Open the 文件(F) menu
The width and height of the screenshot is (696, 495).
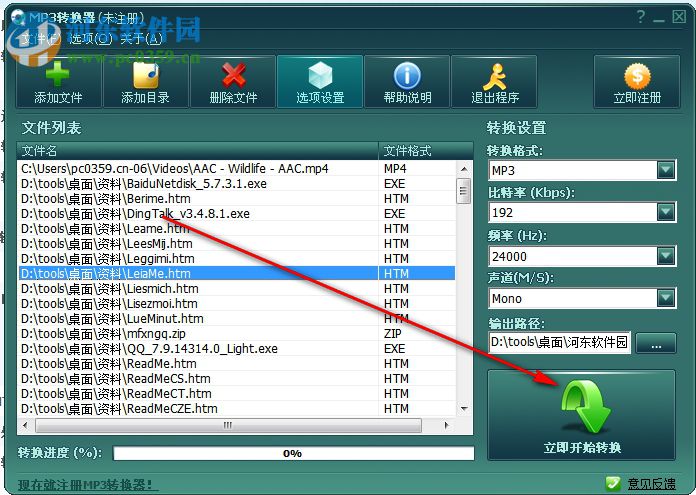[x=41, y=39]
